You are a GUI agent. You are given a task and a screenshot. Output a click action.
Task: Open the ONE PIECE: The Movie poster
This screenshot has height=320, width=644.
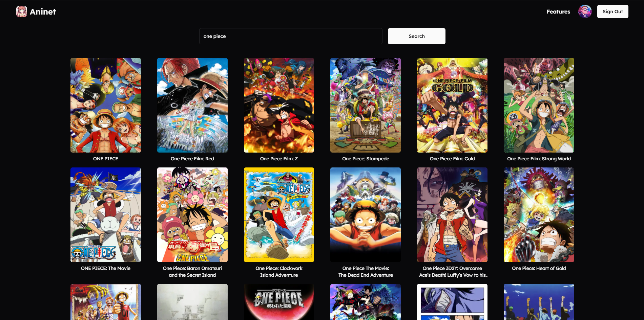coord(106,215)
